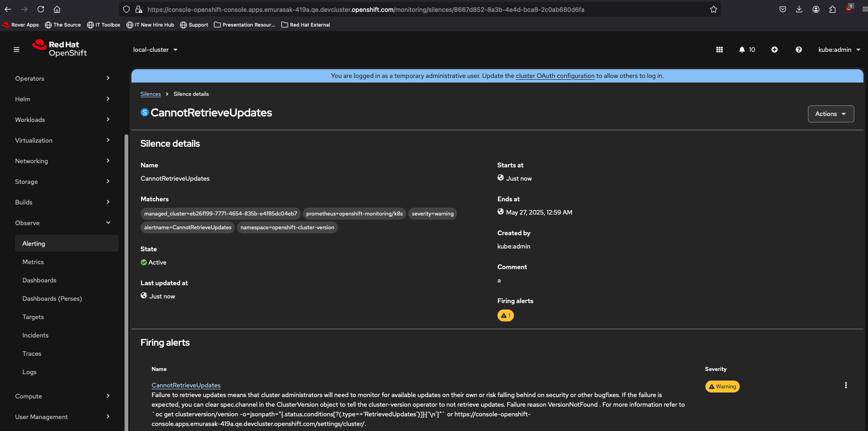Open the Presentation Resources bookmark folder
The image size is (868, 431).
245,25
